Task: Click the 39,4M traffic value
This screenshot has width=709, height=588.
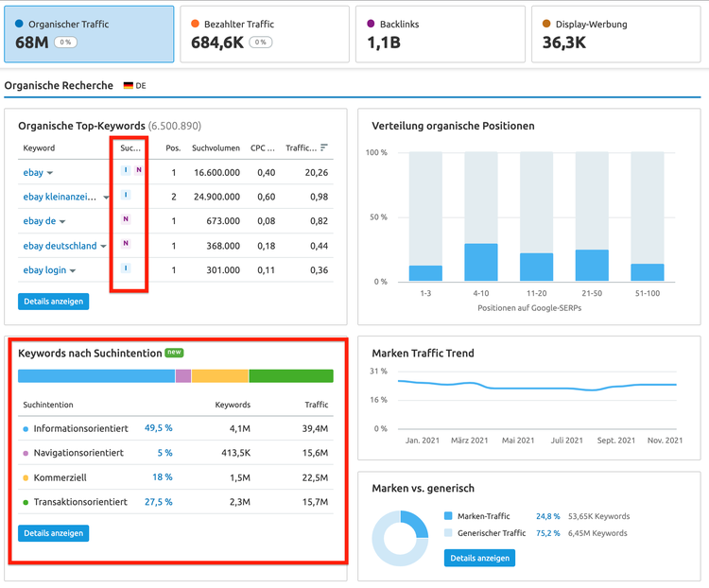Action: (315, 428)
